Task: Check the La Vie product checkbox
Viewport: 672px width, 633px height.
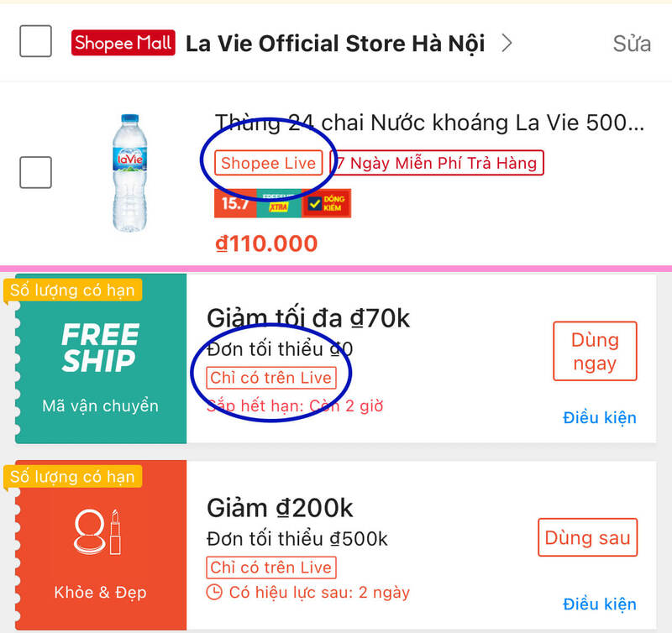Action: click(34, 172)
